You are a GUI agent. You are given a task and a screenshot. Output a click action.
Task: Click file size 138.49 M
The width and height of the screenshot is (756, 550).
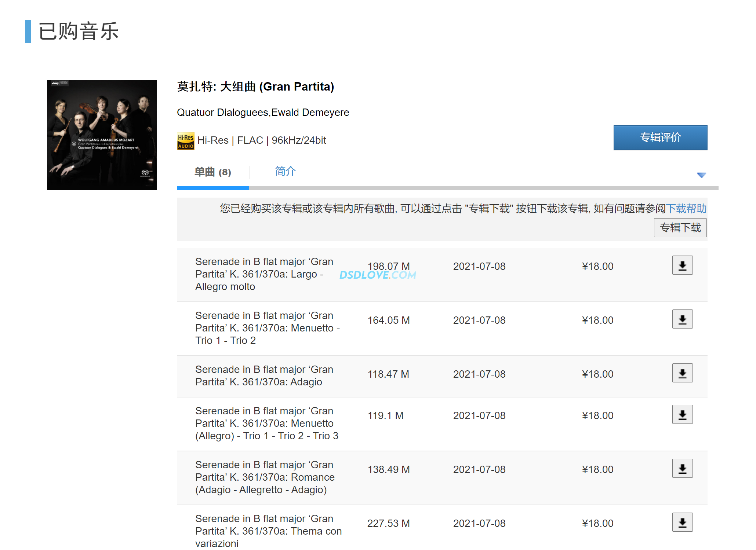click(389, 469)
